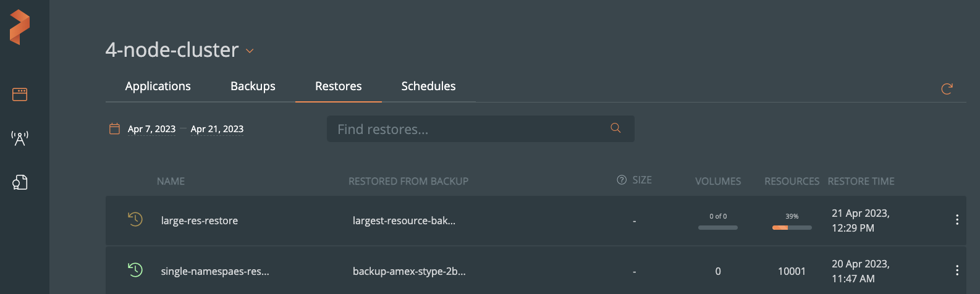Click the search magnifier icon
Image resolution: width=980 pixels, height=294 pixels.
pyautogui.click(x=615, y=128)
